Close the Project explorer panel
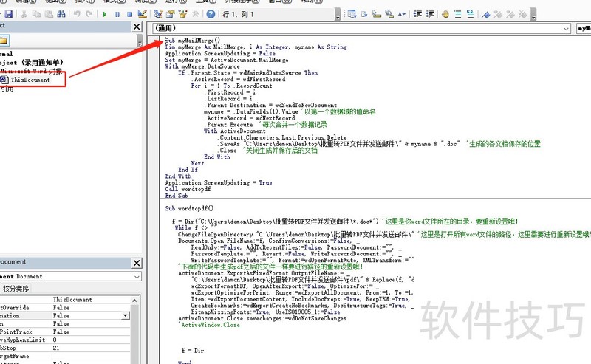Viewport: 591px width, 364px height. 137,27
